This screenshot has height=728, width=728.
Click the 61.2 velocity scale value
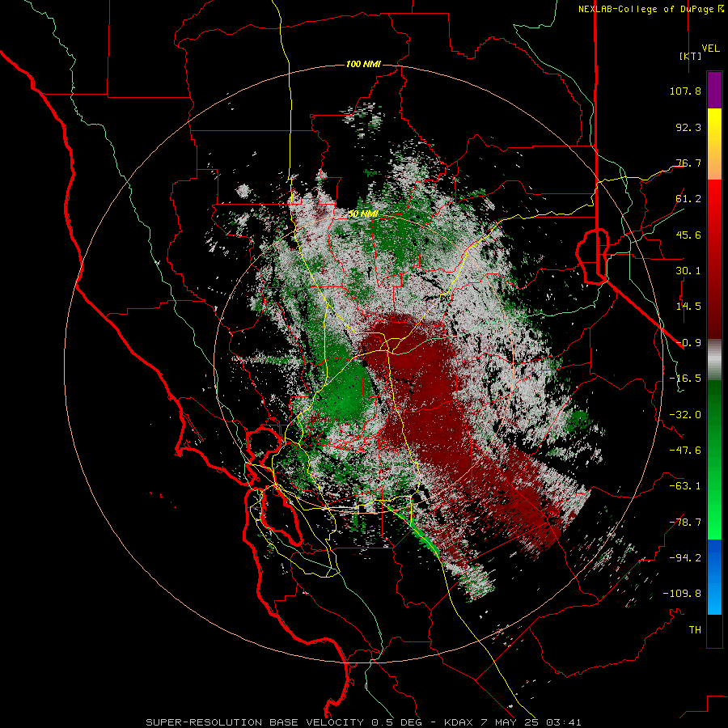click(688, 199)
